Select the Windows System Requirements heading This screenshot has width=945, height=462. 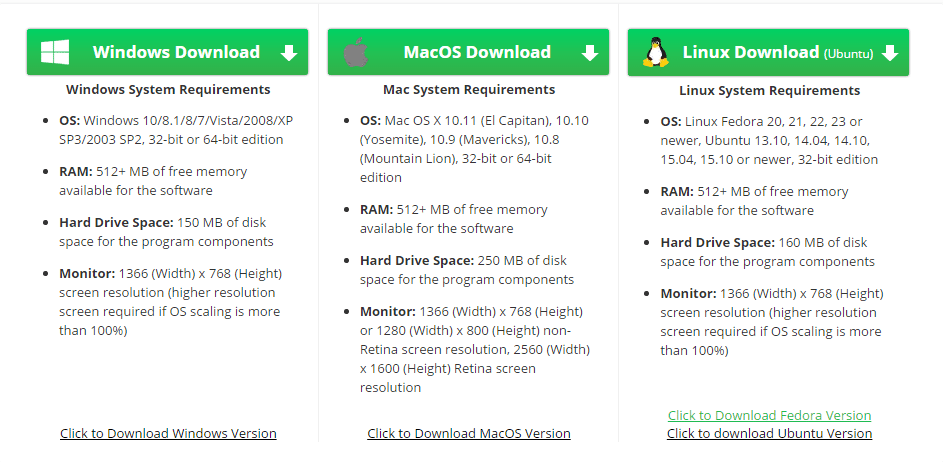(x=168, y=89)
